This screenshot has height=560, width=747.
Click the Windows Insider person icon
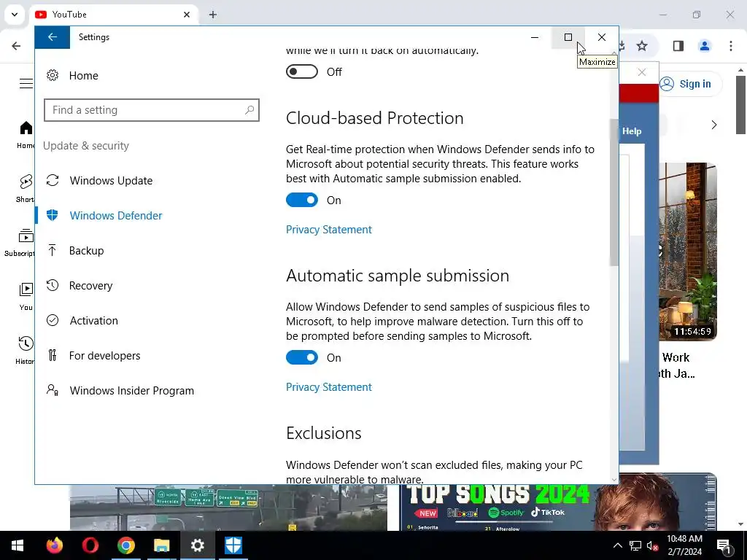(x=53, y=390)
